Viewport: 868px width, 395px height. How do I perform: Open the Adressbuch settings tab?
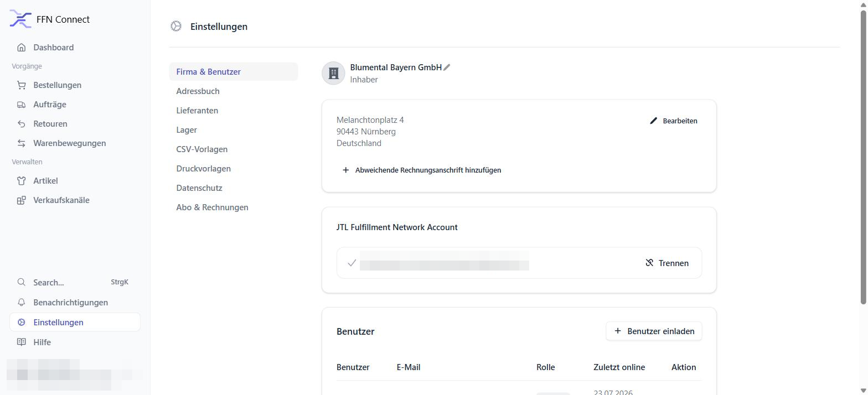point(234,91)
